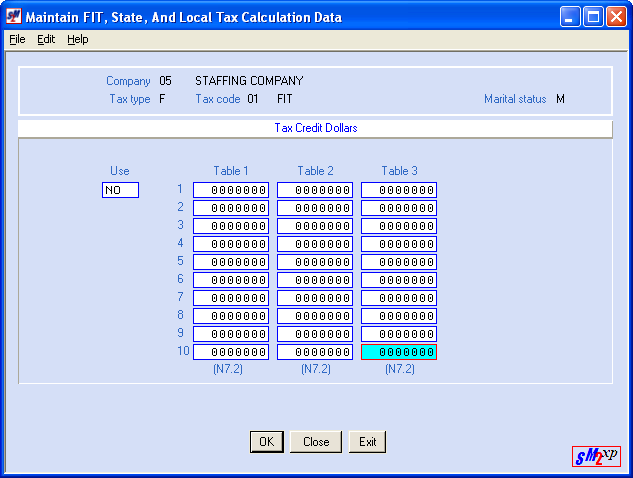Click the Exit button
This screenshot has width=633, height=478.
(x=367, y=442)
